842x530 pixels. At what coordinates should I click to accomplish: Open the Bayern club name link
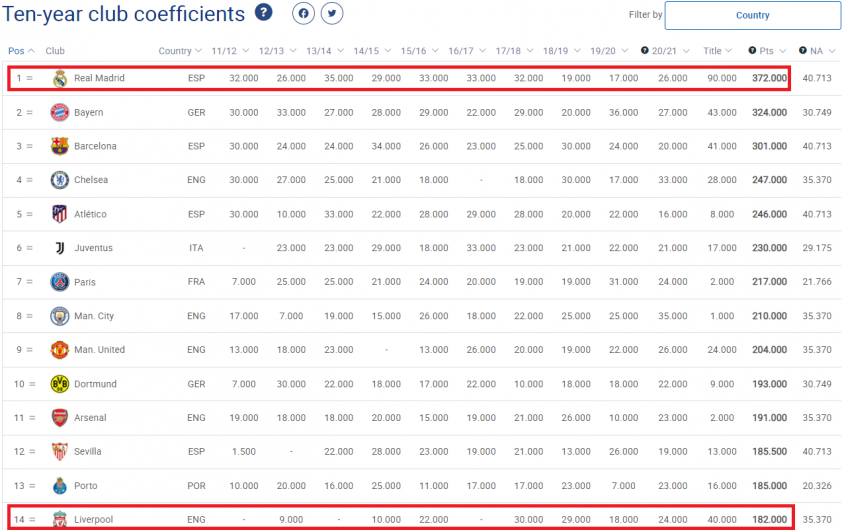89,112
